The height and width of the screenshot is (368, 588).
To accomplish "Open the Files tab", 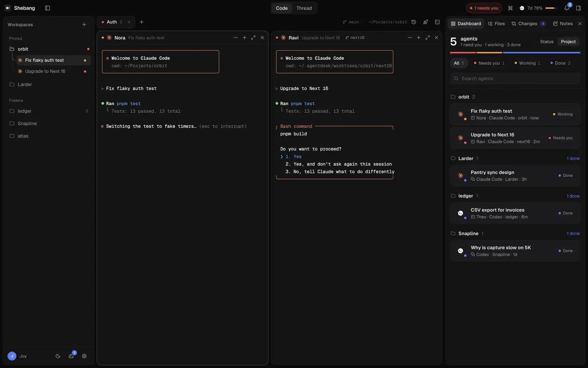I will pyautogui.click(x=496, y=24).
